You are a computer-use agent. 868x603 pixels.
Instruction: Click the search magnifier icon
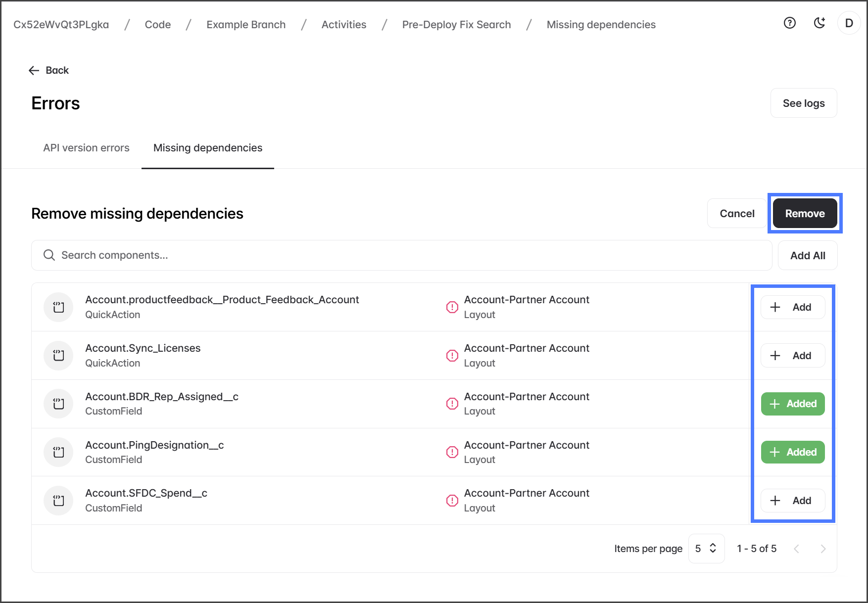[49, 255]
